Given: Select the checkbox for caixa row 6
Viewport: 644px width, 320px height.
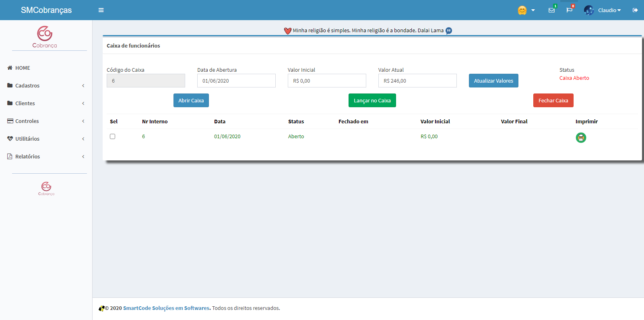Looking at the screenshot, I should tap(113, 137).
